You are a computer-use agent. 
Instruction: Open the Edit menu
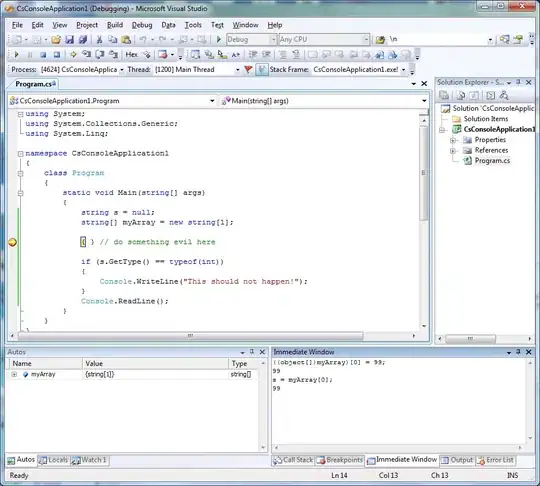[x=38, y=25]
